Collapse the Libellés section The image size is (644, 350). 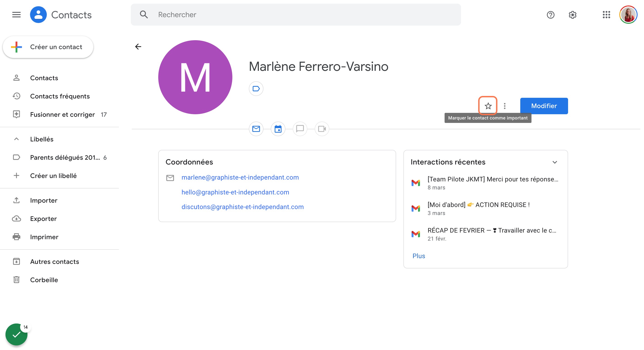(x=16, y=139)
